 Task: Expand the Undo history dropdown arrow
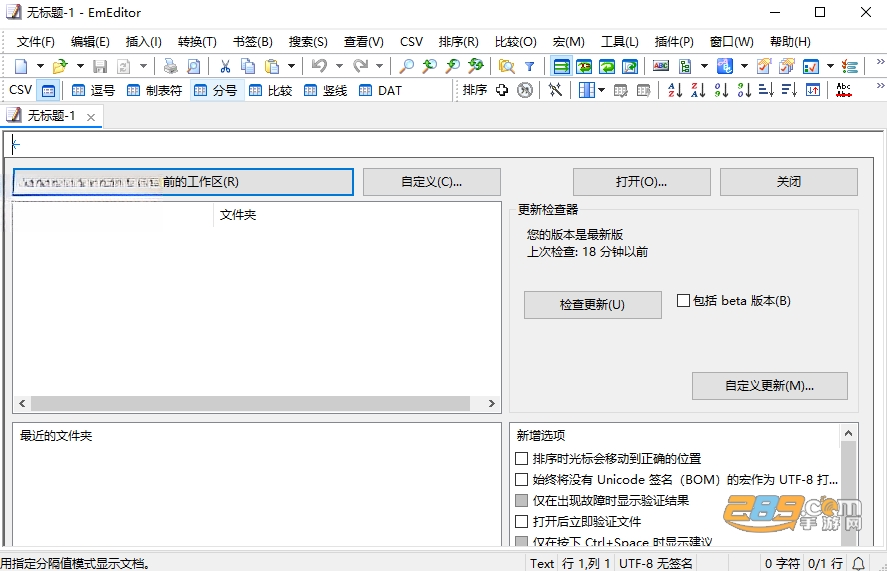pyautogui.click(x=339, y=66)
